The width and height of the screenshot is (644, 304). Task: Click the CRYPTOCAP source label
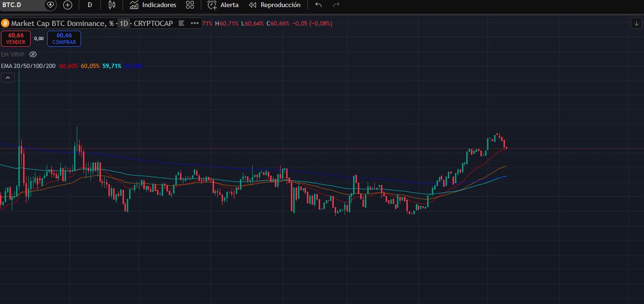(x=153, y=24)
